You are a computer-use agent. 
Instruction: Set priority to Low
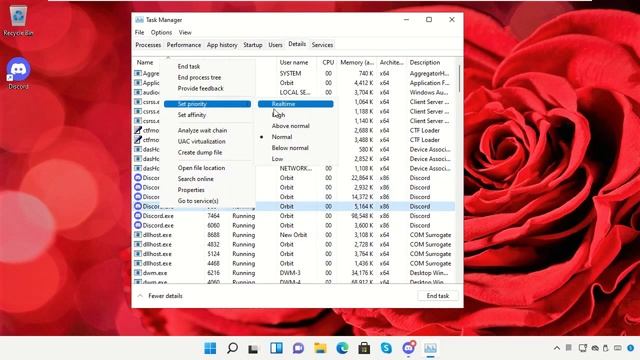tap(296, 159)
